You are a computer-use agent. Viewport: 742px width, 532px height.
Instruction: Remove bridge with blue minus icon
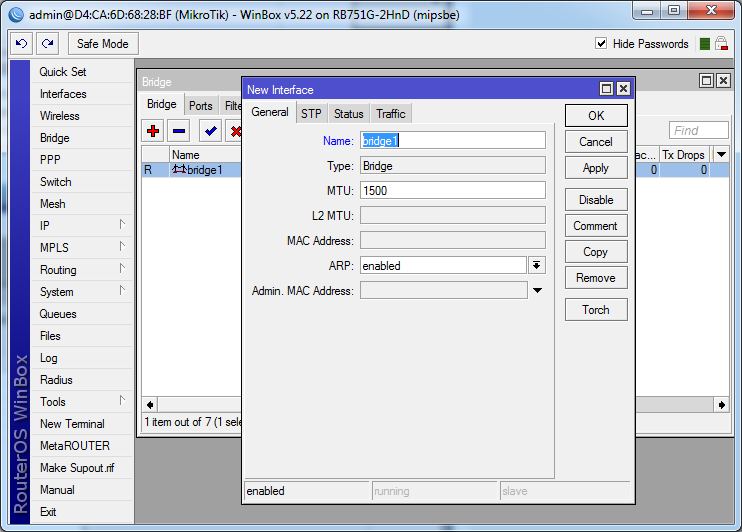click(x=179, y=131)
